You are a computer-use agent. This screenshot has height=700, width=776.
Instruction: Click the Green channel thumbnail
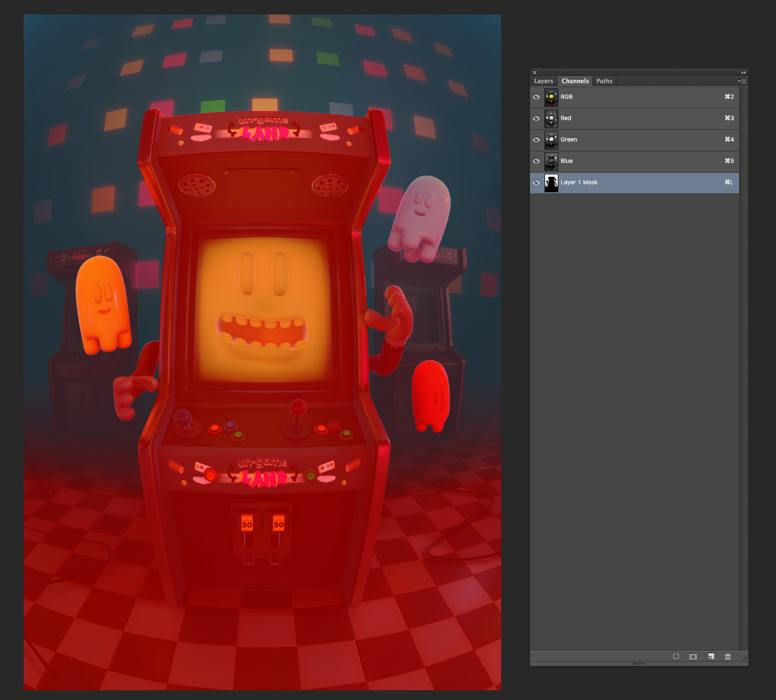pos(551,140)
